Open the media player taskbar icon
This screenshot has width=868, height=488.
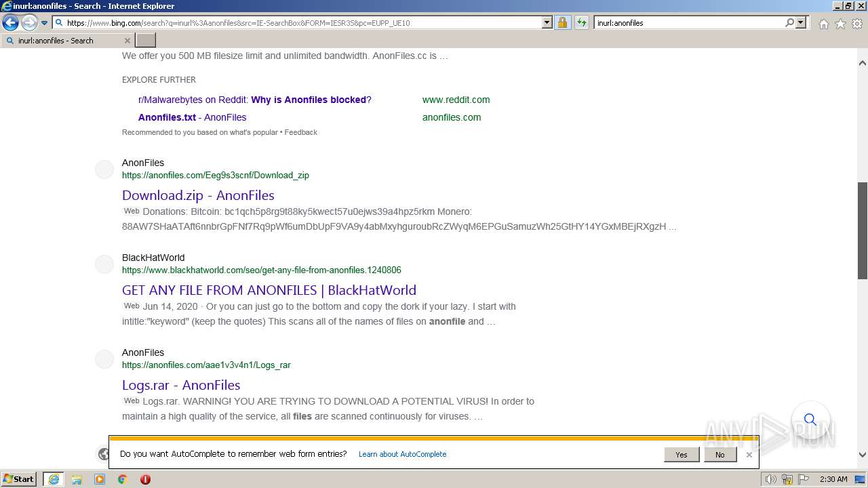pyautogui.click(x=100, y=479)
